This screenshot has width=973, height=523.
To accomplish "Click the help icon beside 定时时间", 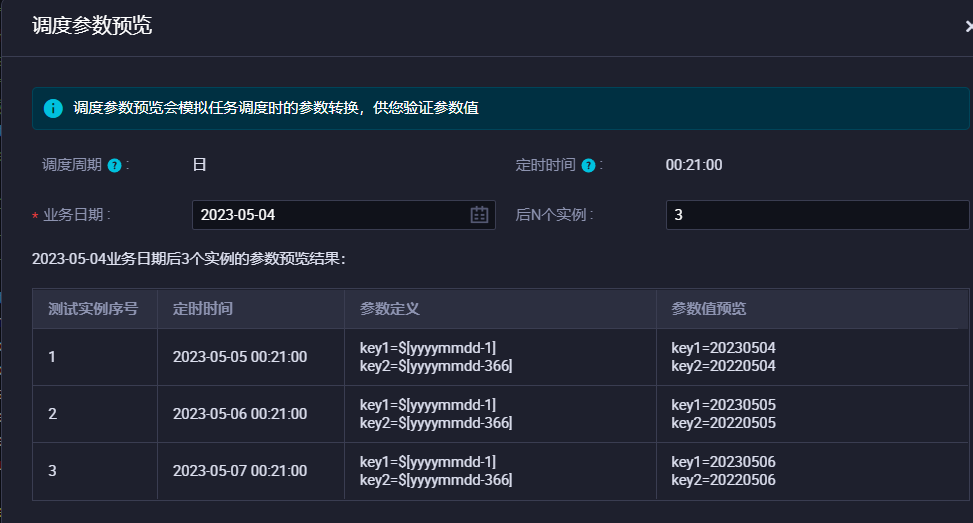I will click(x=588, y=166).
